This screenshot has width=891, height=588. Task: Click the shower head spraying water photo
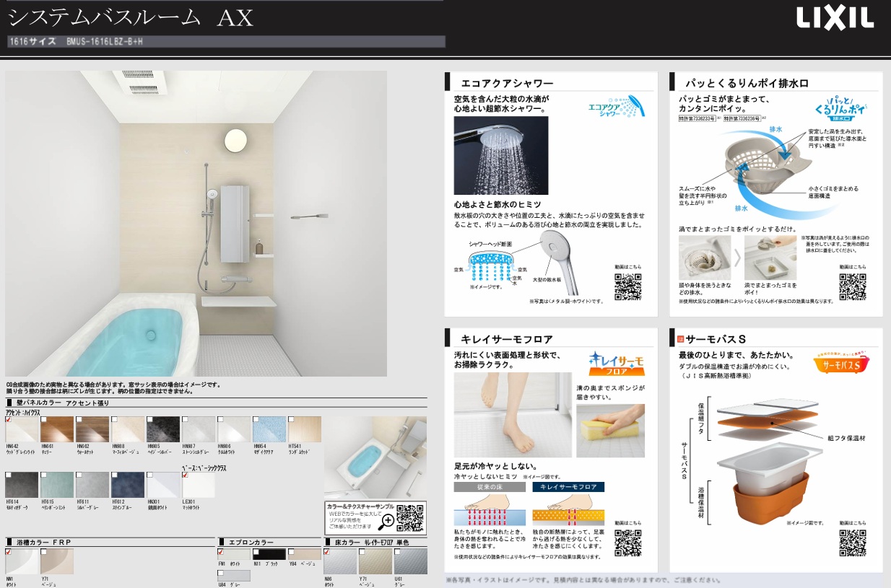[500, 157]
